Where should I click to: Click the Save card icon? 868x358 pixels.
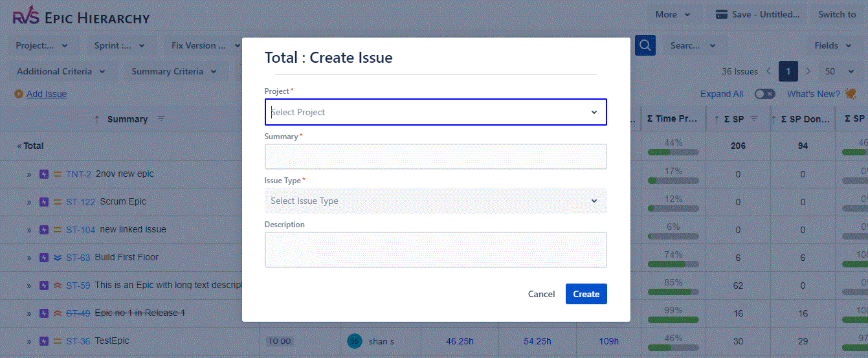[x=722, y=14]
